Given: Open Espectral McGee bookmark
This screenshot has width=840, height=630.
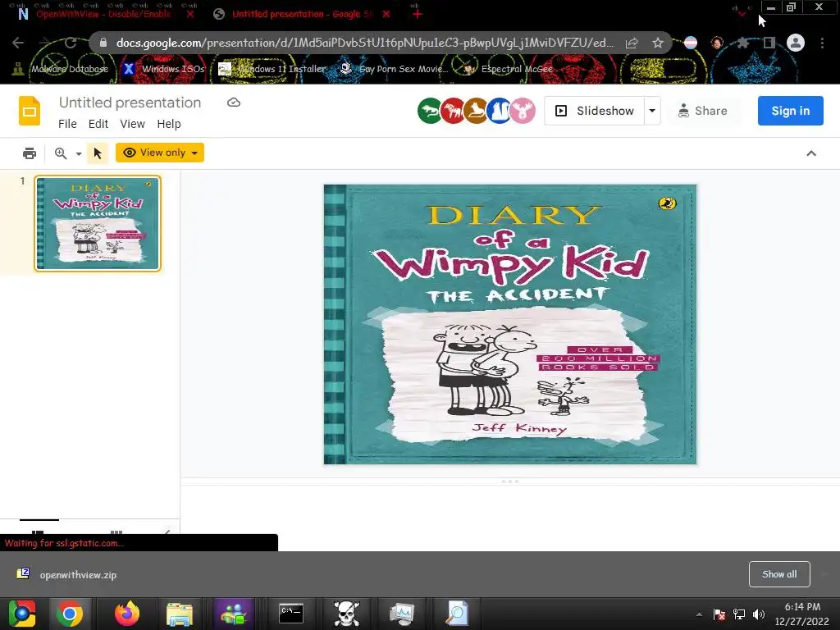Looking at the screenshot, I should tap(508, 69).
